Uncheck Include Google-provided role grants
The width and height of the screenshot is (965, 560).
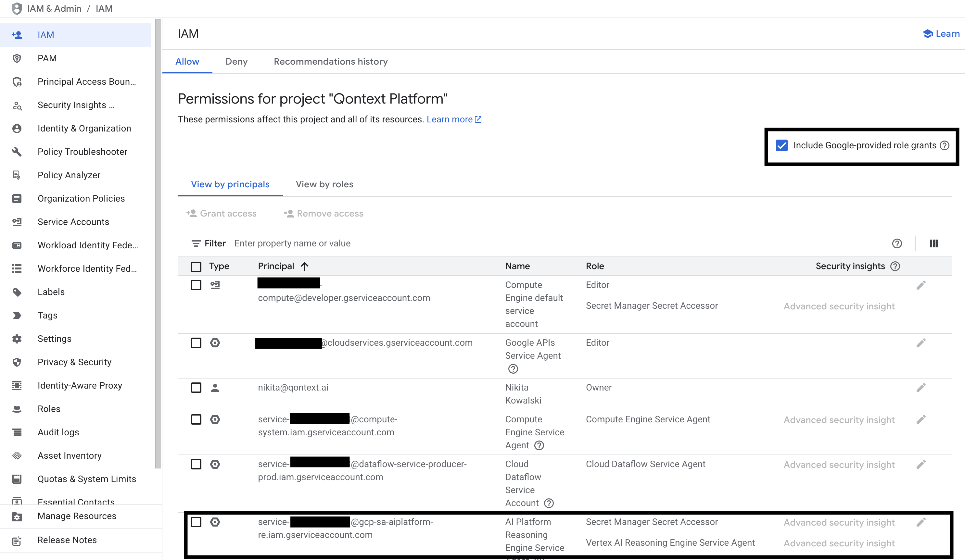(781, 145)
